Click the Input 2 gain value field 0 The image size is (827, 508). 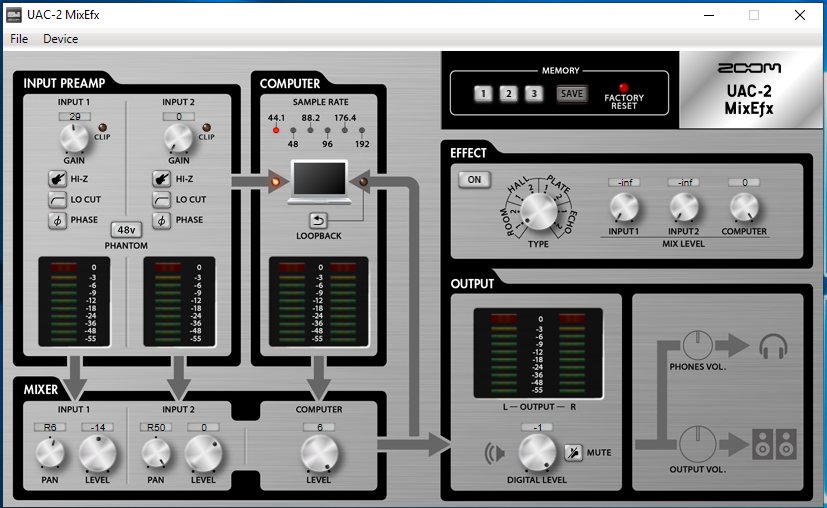pyautogui.click(x=179, y=117)
